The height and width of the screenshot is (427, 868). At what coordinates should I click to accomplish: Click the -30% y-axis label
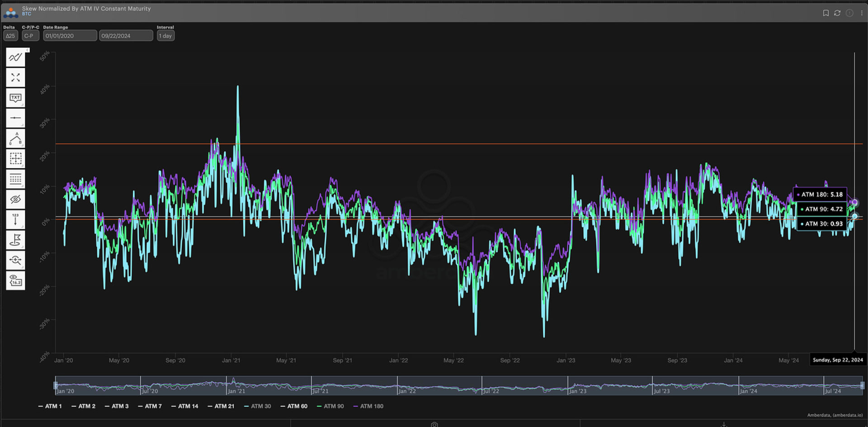pyautogui.click(x=45, y=323)
